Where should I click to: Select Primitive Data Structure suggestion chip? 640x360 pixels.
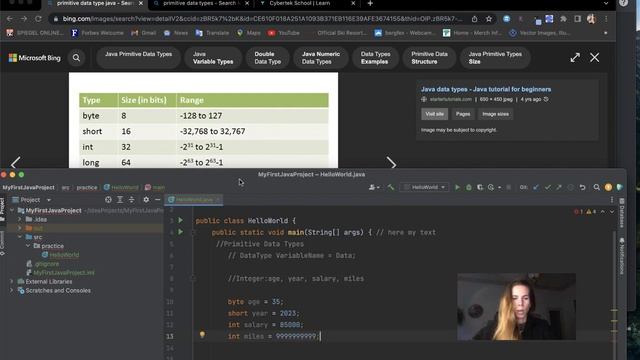[x=429, y=58]
